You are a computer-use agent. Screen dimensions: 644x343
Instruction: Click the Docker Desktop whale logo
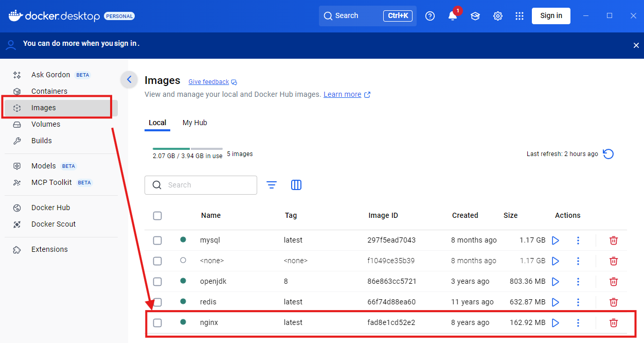pos(15,15)
